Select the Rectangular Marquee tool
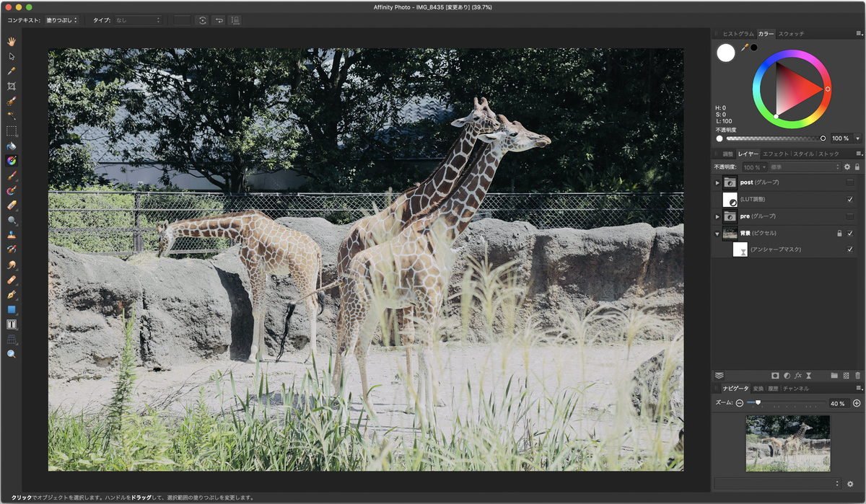This screenshot has height=504, width=866. (x=12, y=131)
